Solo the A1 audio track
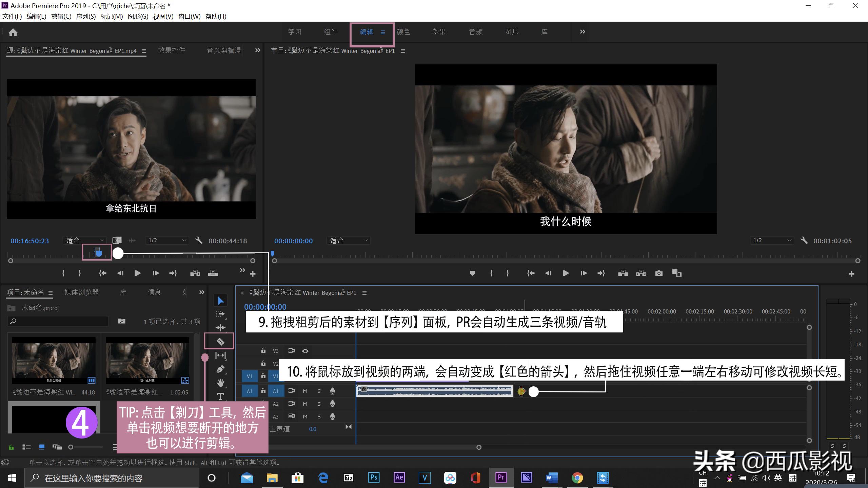Image resolution: width=868 pixels, height=488 pixels. 318,391
